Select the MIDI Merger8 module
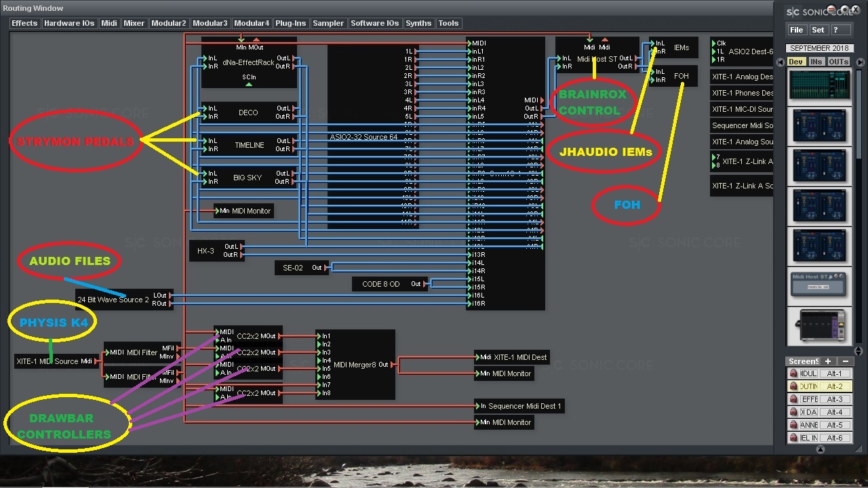 (355, 365)
